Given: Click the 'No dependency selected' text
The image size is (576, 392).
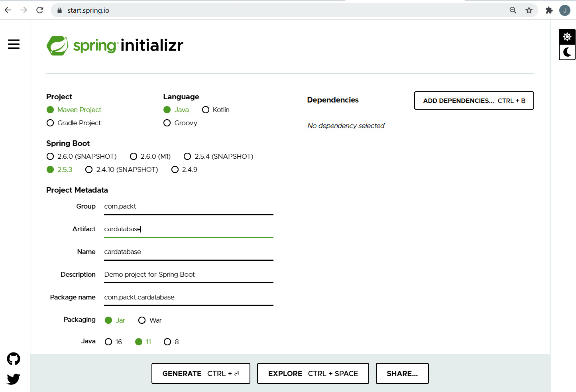Looking at the screenshot, I should [346, 126].
